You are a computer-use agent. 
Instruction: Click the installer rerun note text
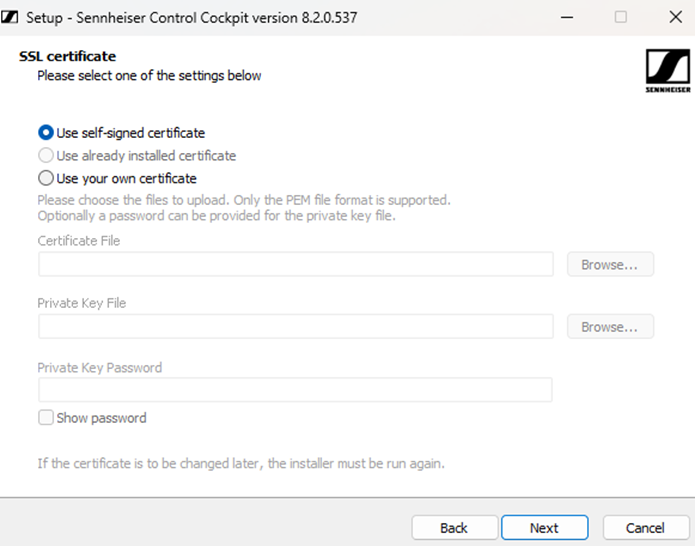pos(240,463)
